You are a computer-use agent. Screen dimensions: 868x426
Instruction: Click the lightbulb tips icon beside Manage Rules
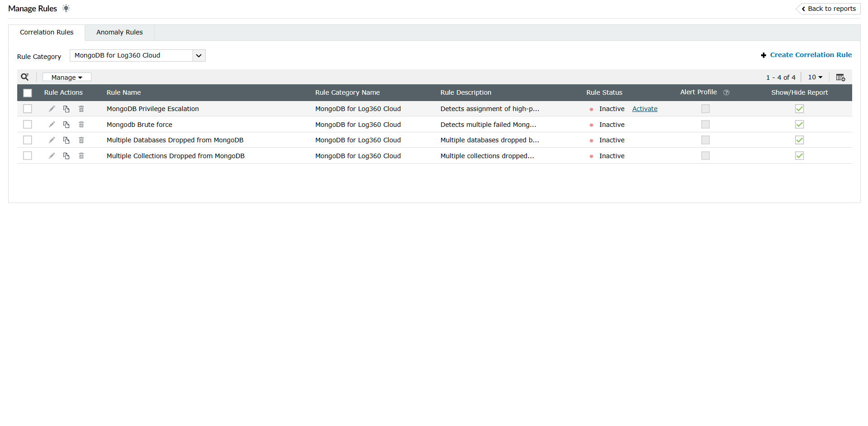click(66, 8)
